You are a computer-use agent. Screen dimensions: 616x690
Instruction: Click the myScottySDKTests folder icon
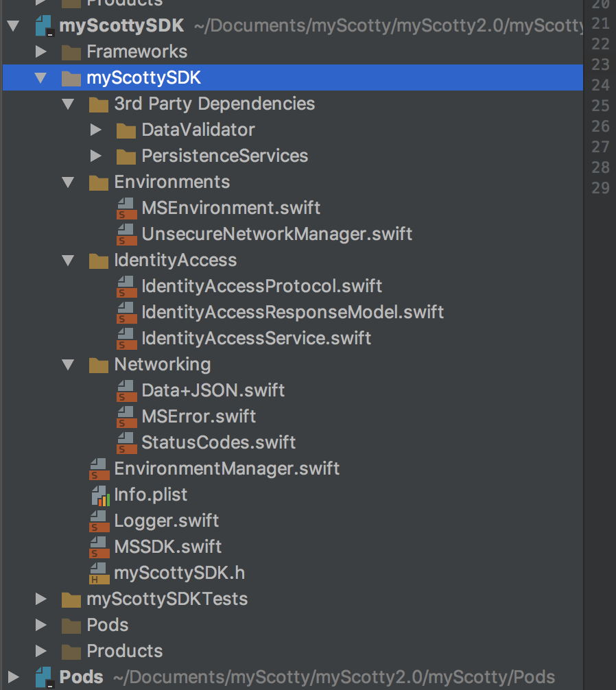pos(71,599)
